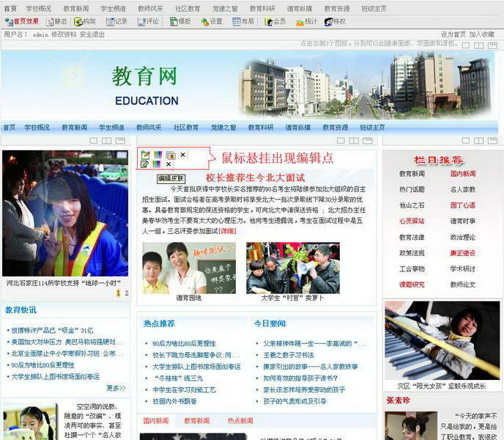Open the [详细] details link
This screenshot has width=504, height=440.
tap(228, 231)
